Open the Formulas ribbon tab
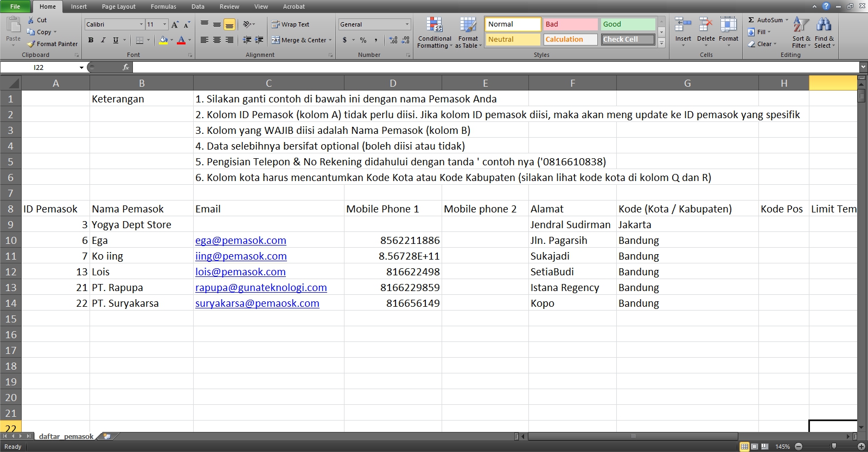 click(x=163, y=7)
